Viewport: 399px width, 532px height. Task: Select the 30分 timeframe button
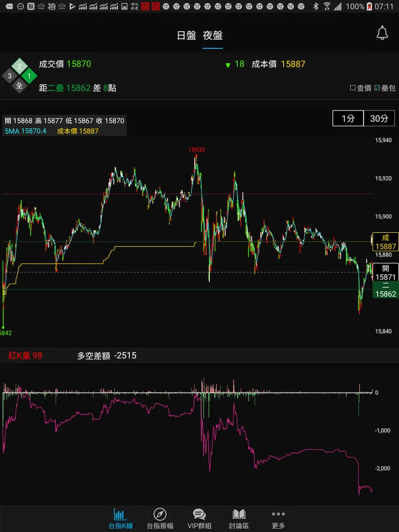tap(379, 119)
